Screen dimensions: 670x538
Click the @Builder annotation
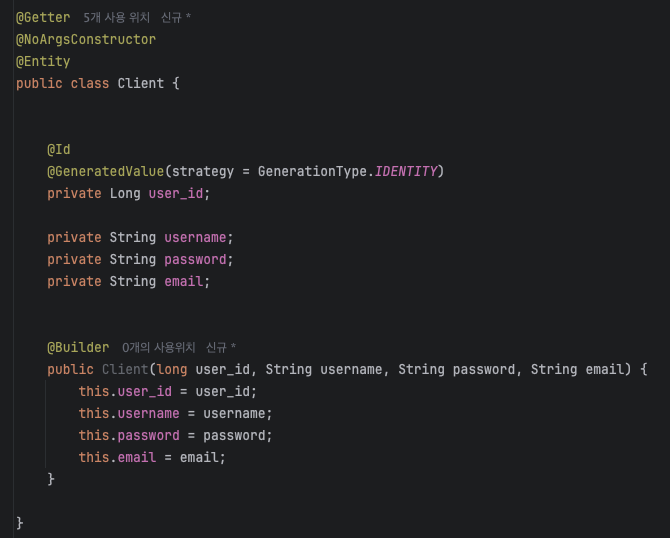coord(78,347)
